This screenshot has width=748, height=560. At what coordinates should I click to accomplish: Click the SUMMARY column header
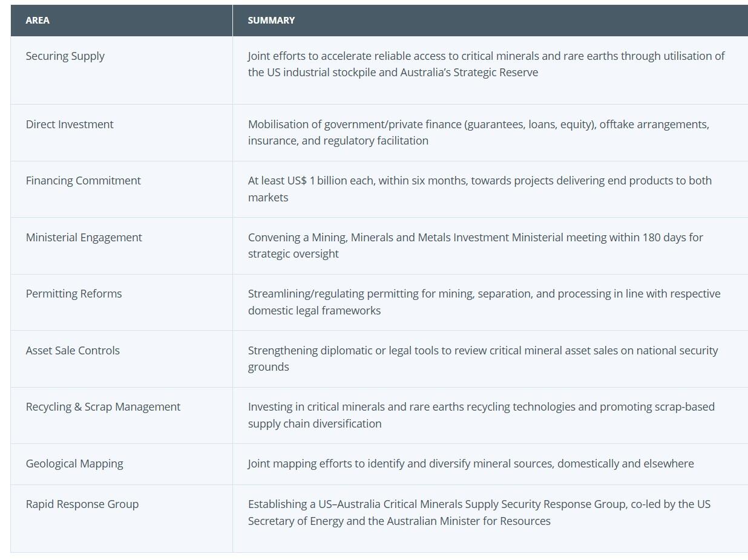coord(271,21)
